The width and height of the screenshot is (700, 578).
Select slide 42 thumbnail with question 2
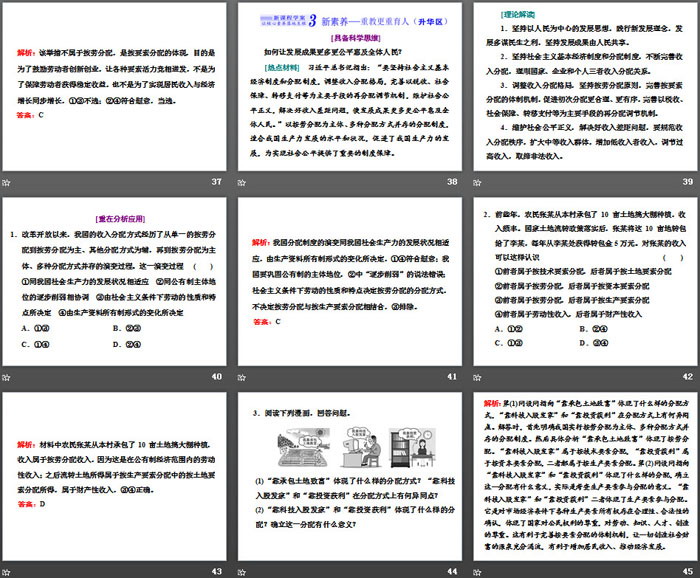[x=585, y=282]
